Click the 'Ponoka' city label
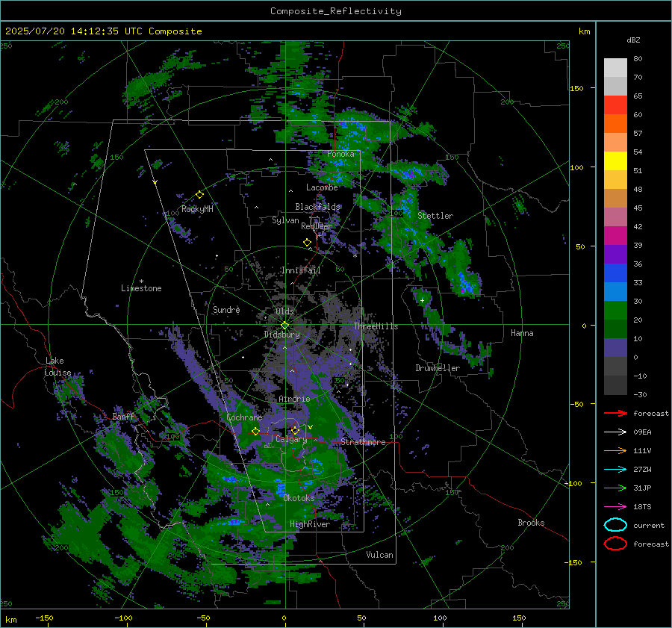This screenshot has height=628, width=672. (x=340, y=154)
